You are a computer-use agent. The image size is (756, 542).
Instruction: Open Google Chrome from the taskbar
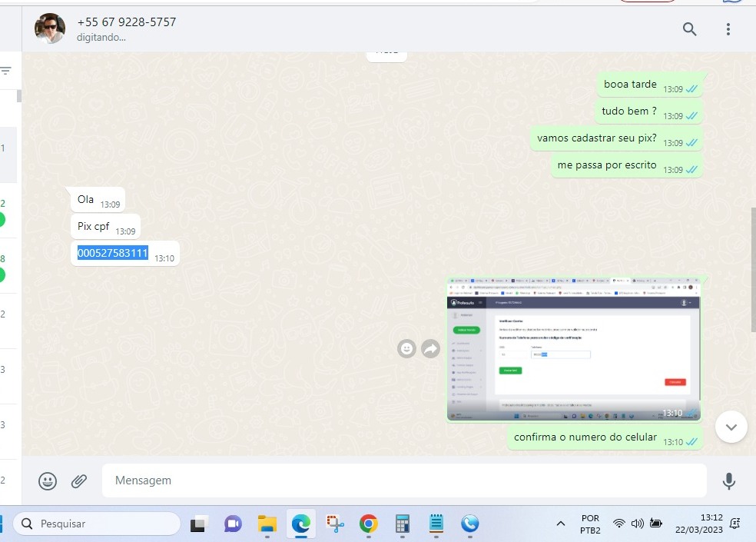pos(369,524)
